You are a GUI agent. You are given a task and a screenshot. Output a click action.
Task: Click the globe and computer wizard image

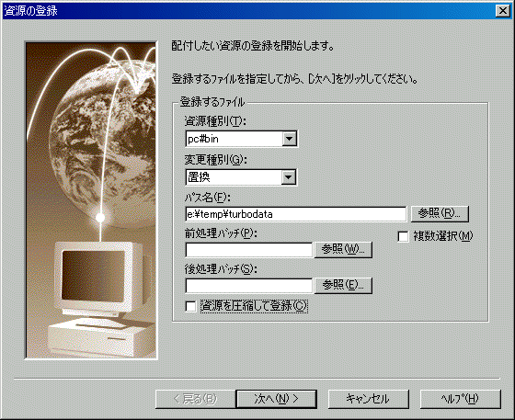(91, 199)
